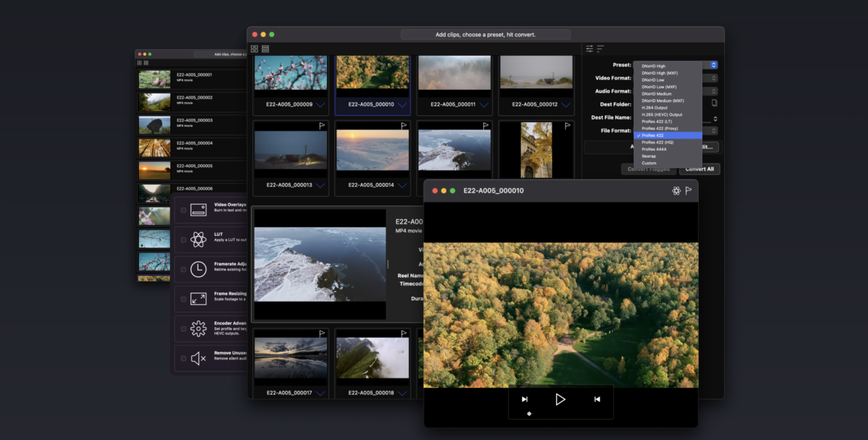Click the E22-A005_000004 file name
The height and width of the screenshot is (440, 868).
(195, 143)
